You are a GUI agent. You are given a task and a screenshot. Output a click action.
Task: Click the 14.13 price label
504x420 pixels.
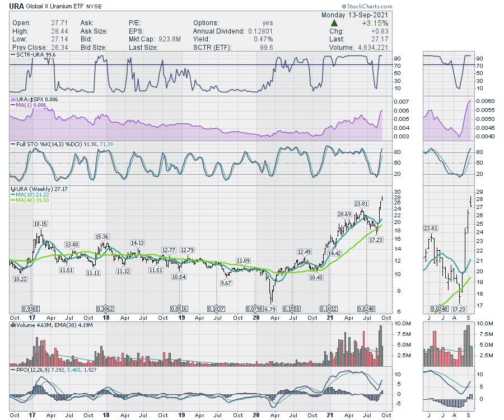pos(137,242)
